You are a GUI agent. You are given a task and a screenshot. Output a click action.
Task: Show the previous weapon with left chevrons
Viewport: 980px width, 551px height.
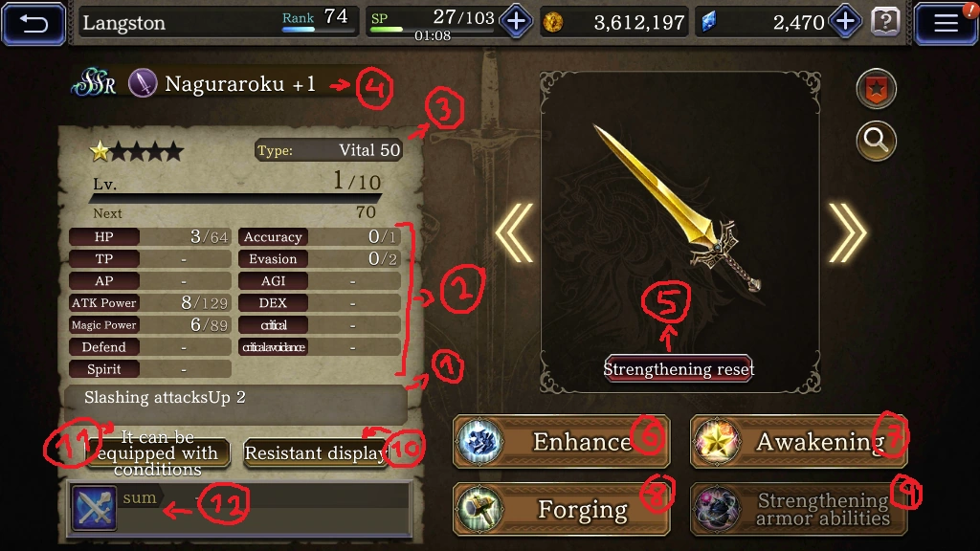click(x=514, y=233)
